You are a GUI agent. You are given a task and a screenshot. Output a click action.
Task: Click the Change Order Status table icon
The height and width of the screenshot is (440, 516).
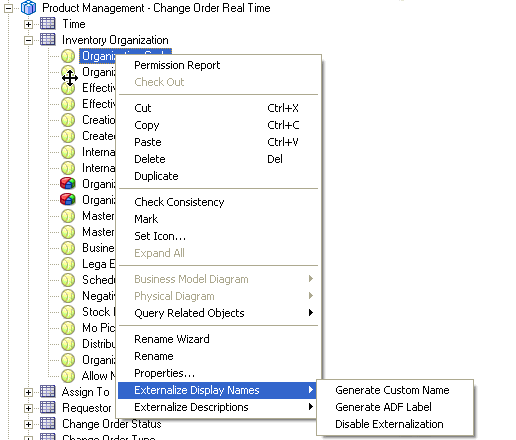click(48, 424)
